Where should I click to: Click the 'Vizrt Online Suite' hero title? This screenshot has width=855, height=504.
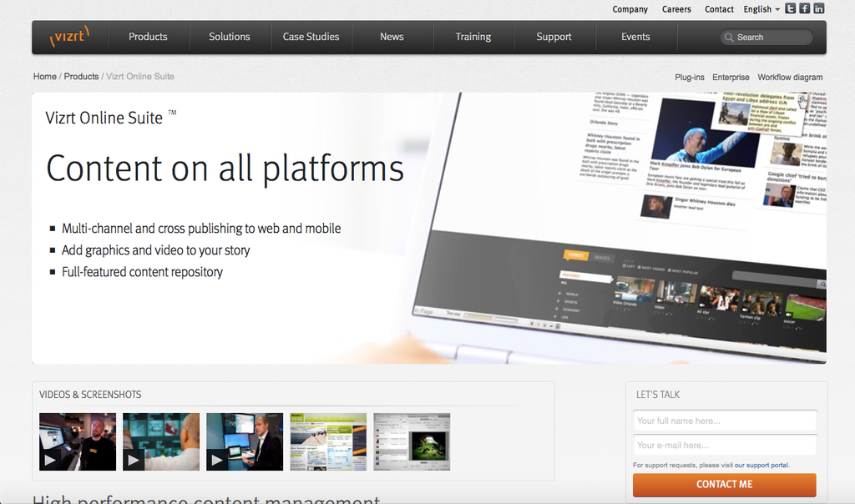point(104,118)
